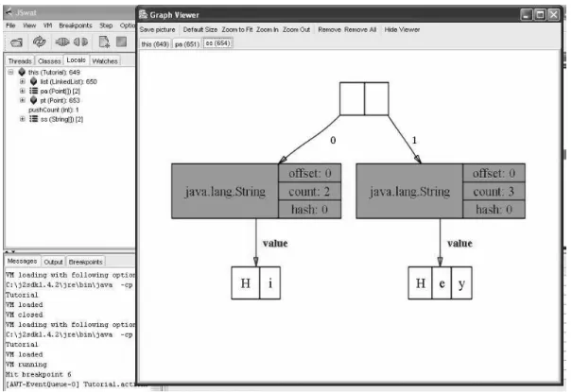Select the Messages tab in bottom panel

point(23,261)
